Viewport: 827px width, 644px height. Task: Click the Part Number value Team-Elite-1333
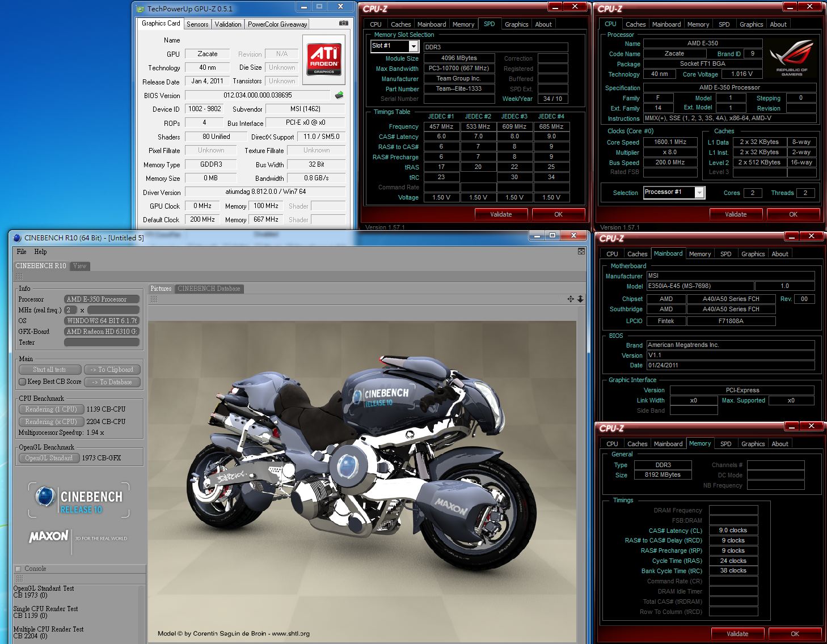(459, 88)
